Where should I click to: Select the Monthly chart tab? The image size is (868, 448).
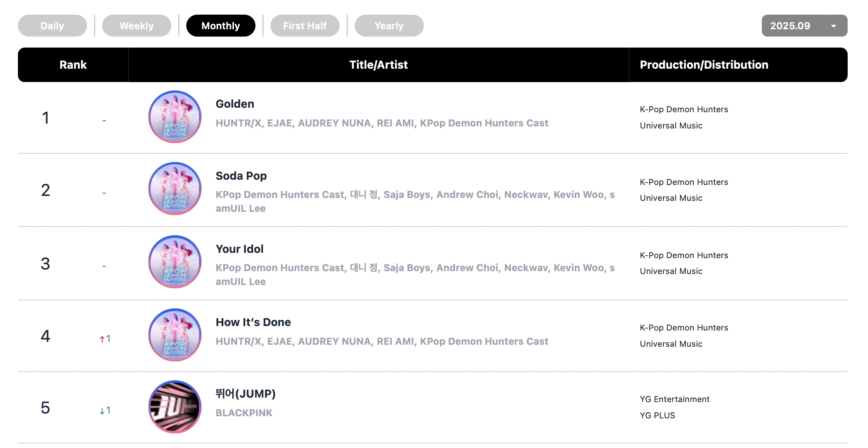point(221,26)
